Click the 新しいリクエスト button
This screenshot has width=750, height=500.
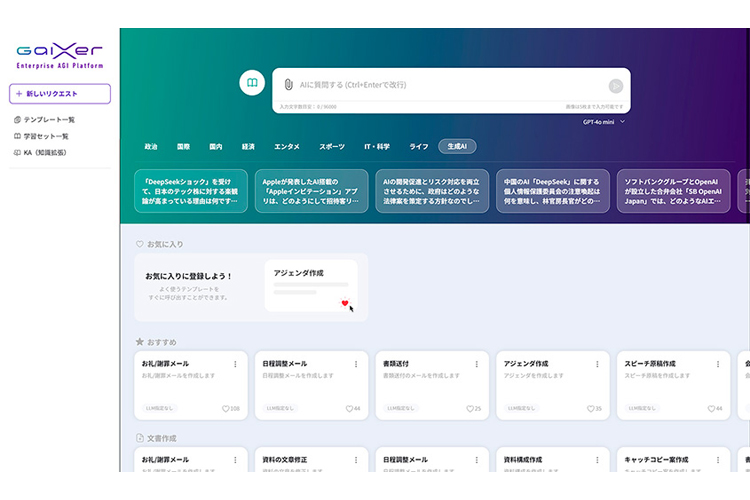click(60, 94)
